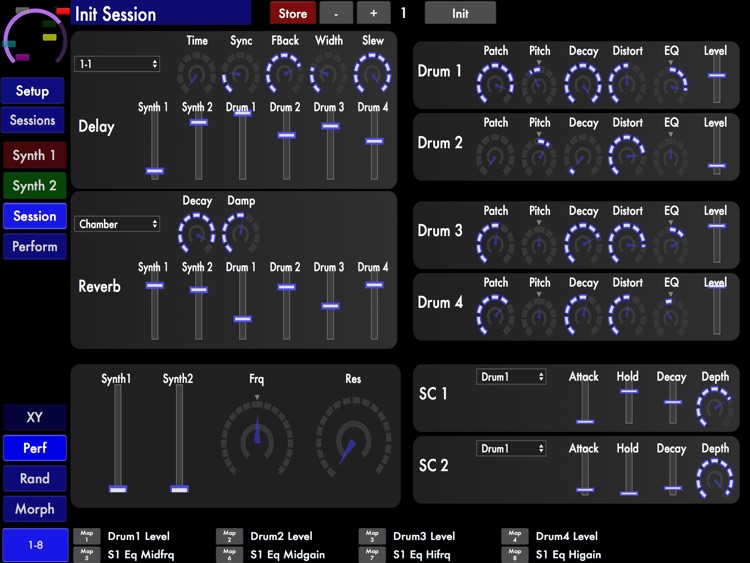Click the Drum 3 Level slider
750x563 pixels.
[717, 240]
